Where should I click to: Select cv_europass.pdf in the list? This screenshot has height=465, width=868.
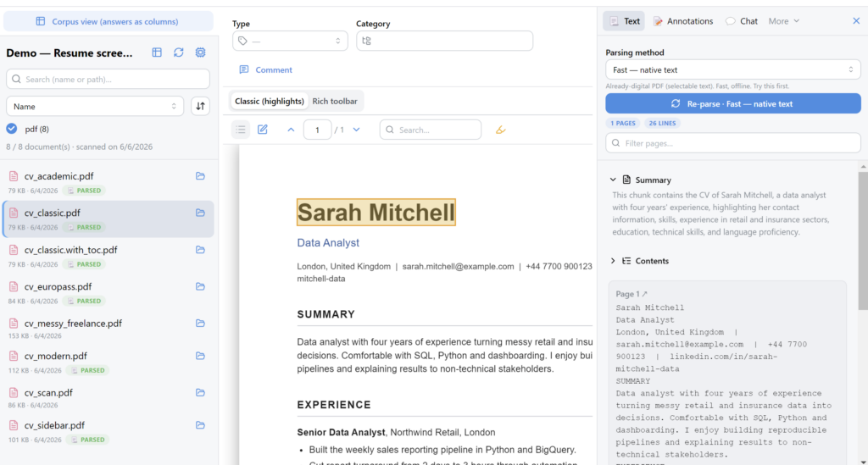tap(108, 293)
